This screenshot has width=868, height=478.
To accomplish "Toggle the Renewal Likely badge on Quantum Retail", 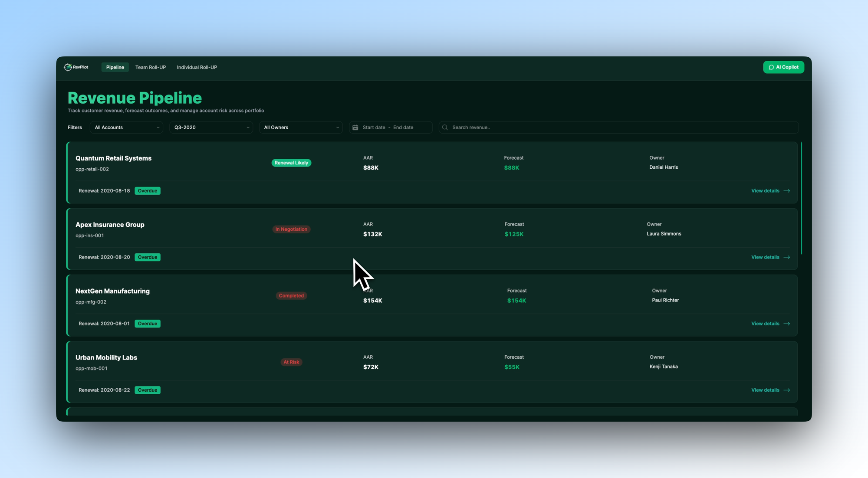I will pyautogui.click(x=291, y=163).
